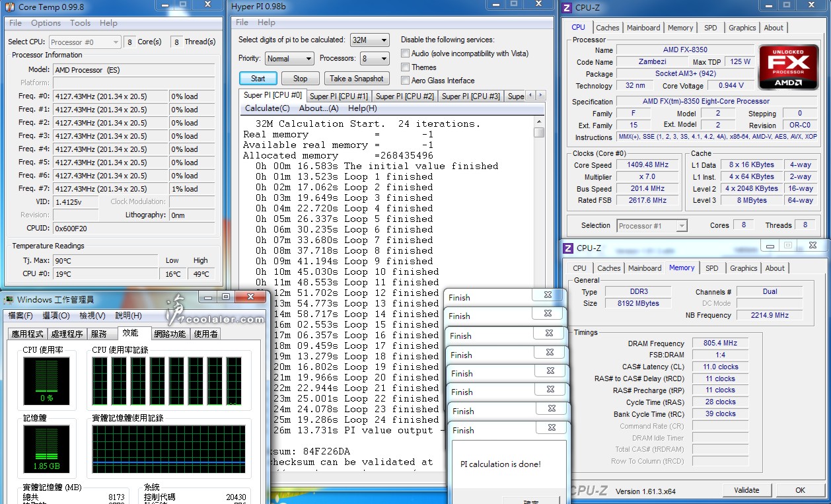Open the Options menu in Core Temp
This screenshot has width=831, height=504.
coord(46,22)
